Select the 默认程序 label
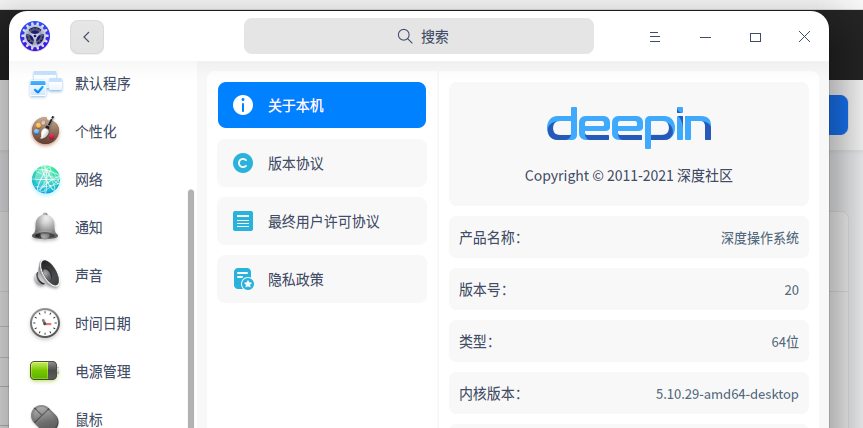Viewport: 863px width, 428px height. pyautogui.click(x=103, y=84)
